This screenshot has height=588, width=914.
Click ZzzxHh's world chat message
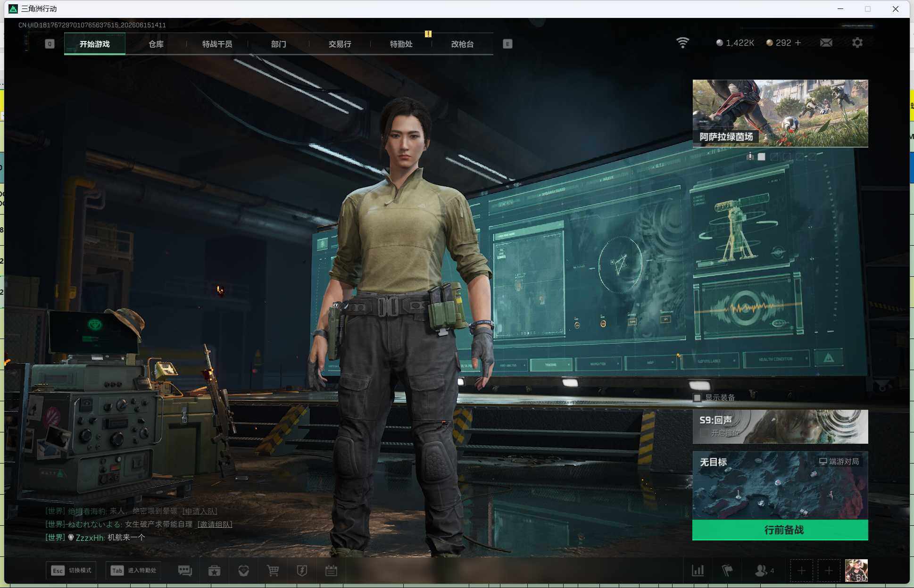95,538
